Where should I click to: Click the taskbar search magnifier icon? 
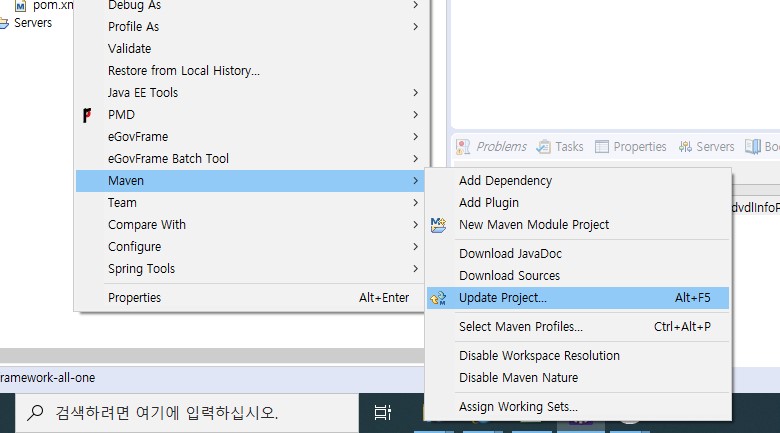[35, 413]
